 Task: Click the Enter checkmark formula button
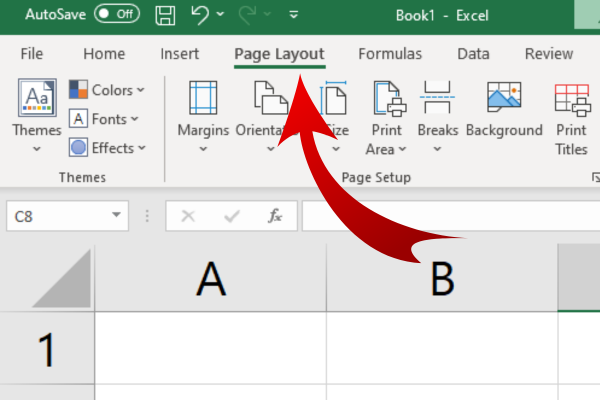(232, 216)
